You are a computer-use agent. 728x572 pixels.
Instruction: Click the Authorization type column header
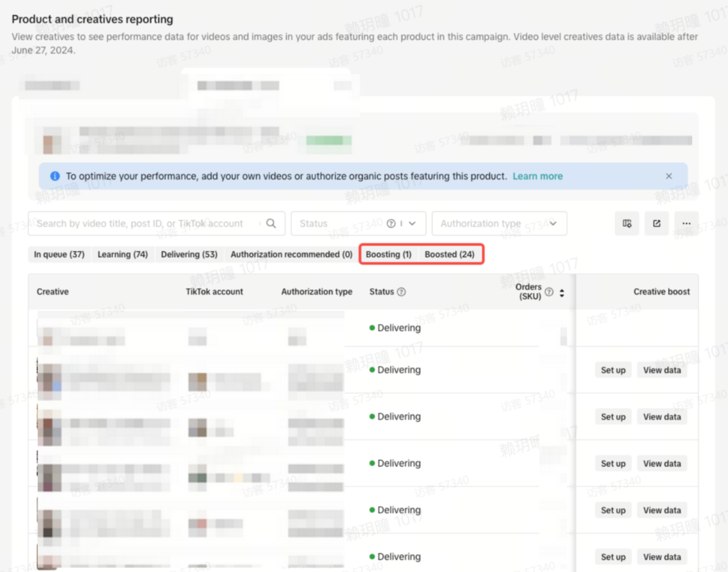click(317, 292)
